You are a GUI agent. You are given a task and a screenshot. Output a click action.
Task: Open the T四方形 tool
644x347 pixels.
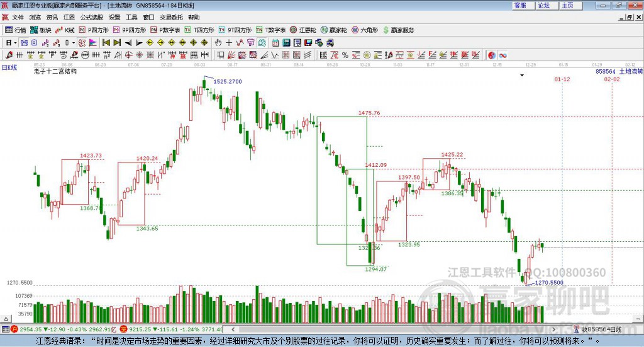coord(199,30)
